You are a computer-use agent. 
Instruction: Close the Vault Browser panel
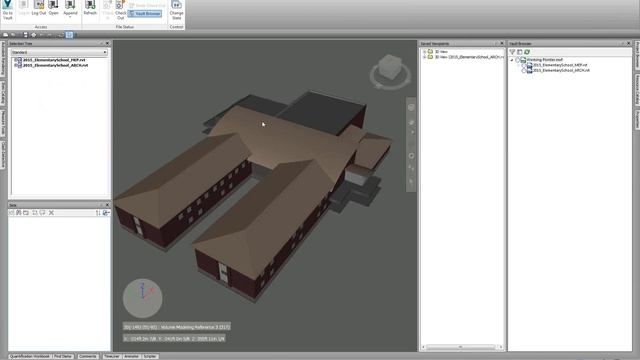click(x=629, y=43)
